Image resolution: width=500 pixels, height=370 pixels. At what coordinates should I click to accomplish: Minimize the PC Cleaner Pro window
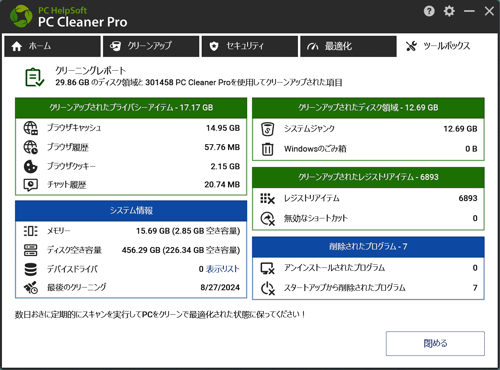[469, 11]
